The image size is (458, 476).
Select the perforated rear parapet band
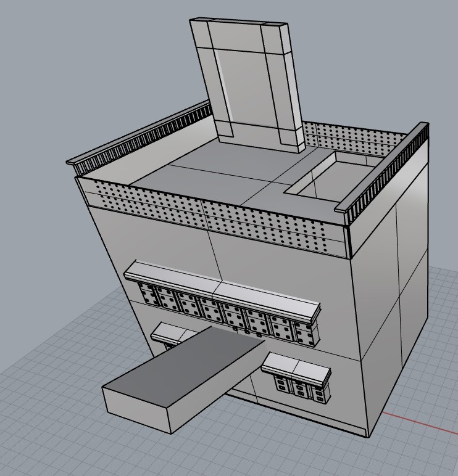[354, 138]
